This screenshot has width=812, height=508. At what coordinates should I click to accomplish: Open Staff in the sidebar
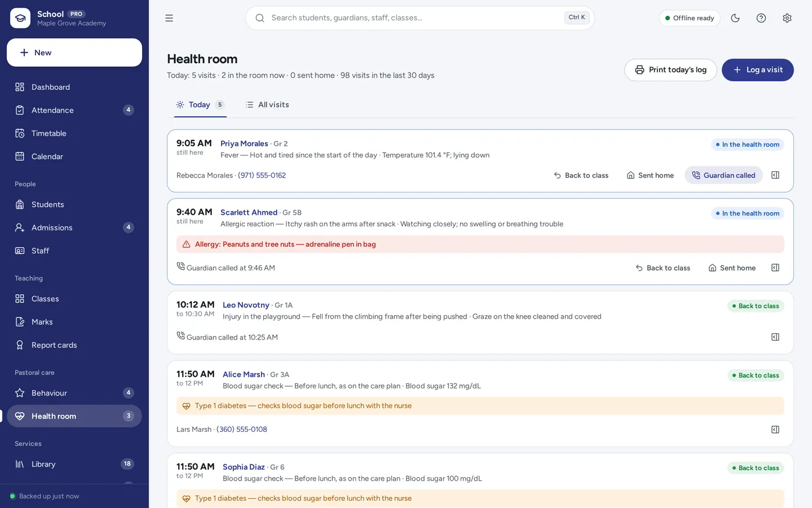pyautogui.click(x=74, y=251)
